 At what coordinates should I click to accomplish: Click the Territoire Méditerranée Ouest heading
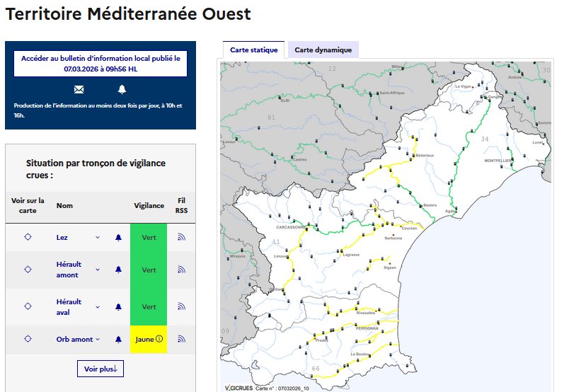[128, 14]
